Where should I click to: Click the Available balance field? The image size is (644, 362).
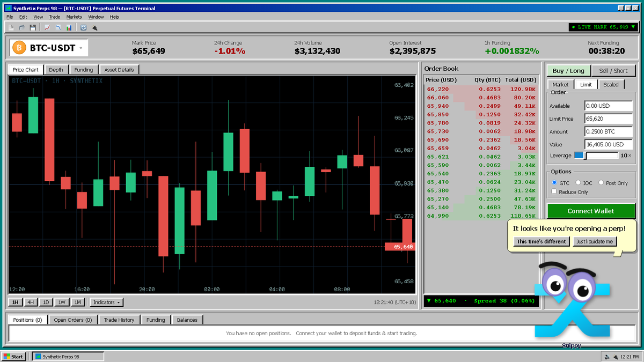pos(609,106)
